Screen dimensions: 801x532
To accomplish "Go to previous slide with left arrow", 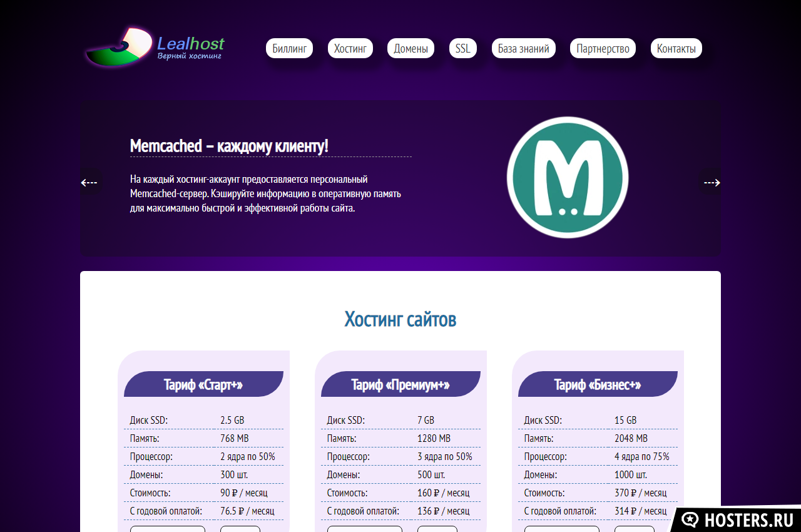I will click(x=89, y=183).
